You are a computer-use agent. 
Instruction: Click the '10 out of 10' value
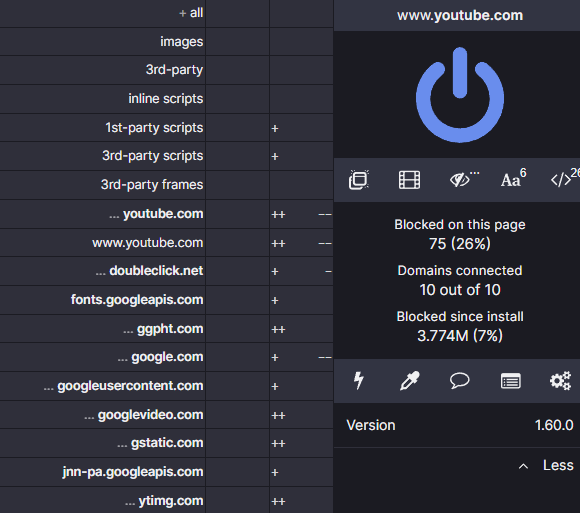460,290
